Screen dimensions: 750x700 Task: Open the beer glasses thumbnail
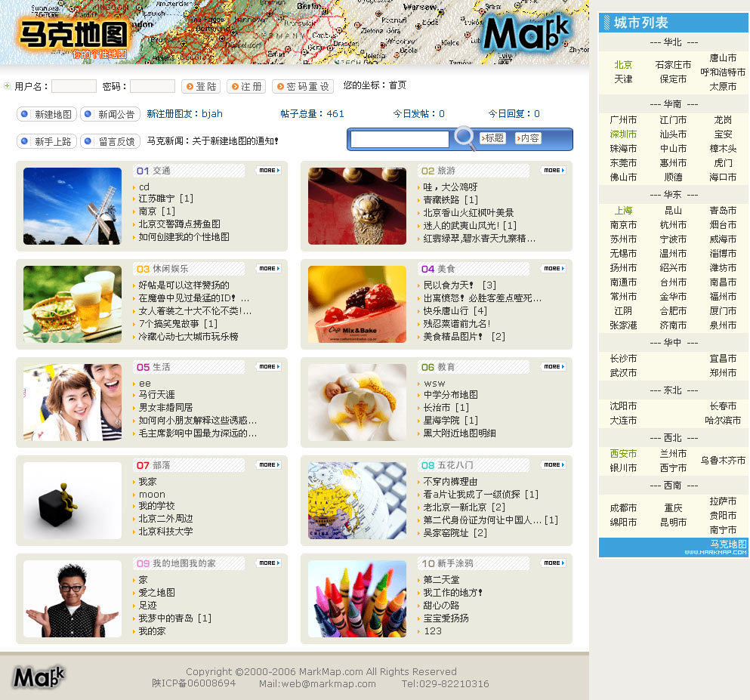tap(73, 304)
